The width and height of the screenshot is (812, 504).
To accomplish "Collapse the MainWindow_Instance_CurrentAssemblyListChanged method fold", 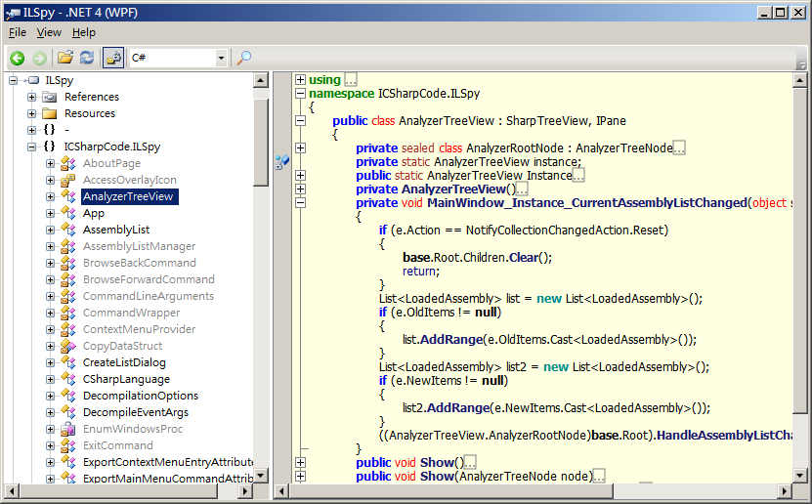I will (300, 203).
